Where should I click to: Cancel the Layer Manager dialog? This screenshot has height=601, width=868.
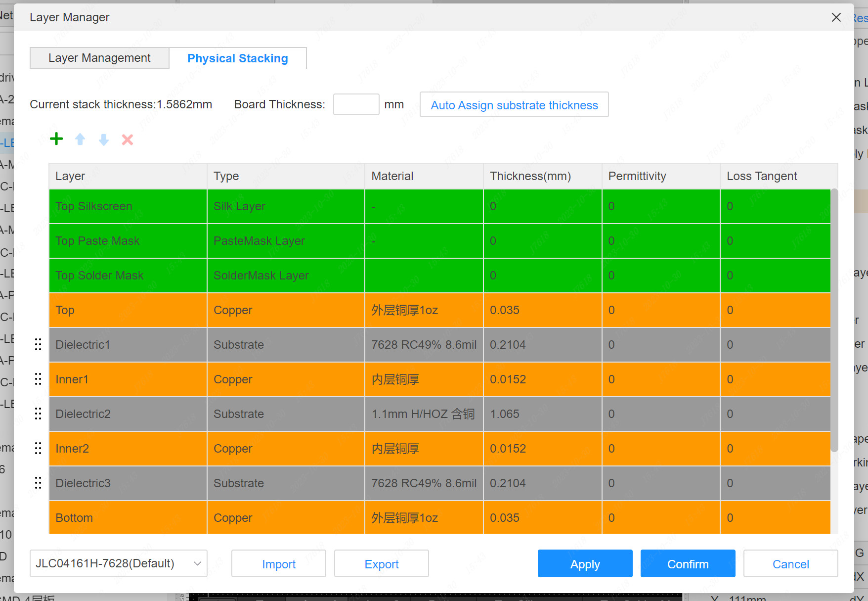pos(791,564)
